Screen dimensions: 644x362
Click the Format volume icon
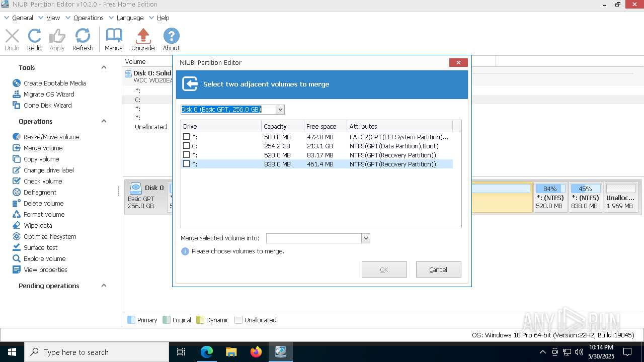tap(17, 214)
